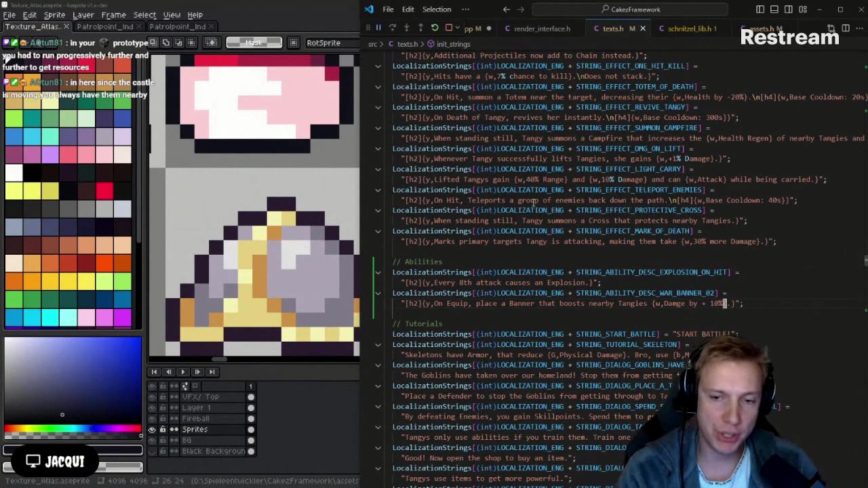Split the VS Code editor right
Image resolution: width=868 pixels, height=488 pixels.
click(x=845, y=28)
